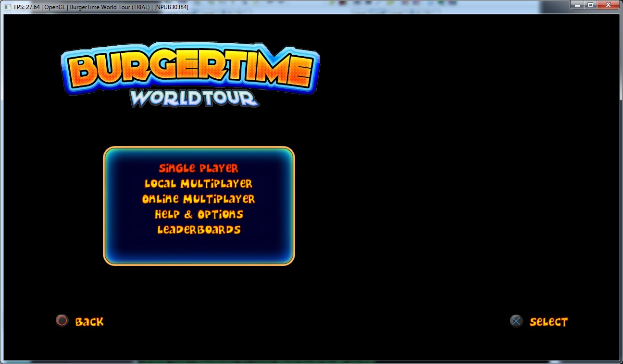
Task: Click the emulator window icon in title bar
Action: 7,7
